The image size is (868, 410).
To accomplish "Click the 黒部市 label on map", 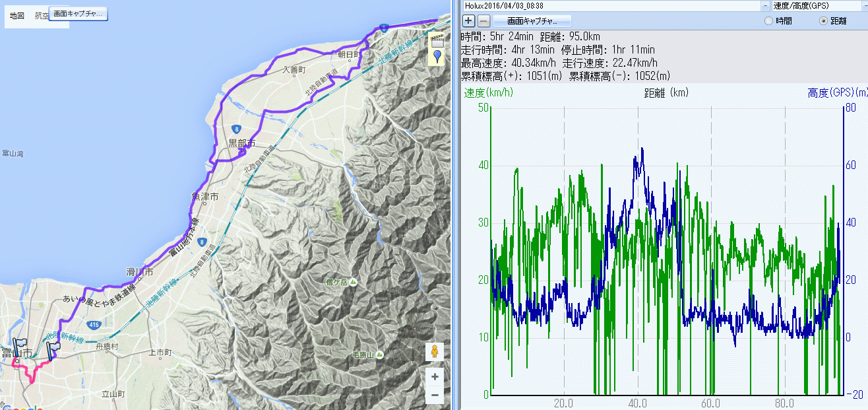I will pyautogui.click(x=241, y=143).
